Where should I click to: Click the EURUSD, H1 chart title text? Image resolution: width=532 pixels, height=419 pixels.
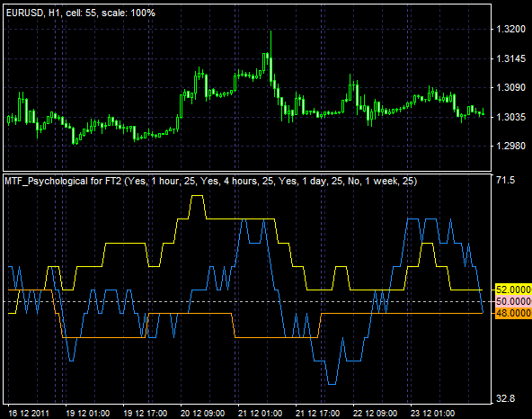click(81, 13)
